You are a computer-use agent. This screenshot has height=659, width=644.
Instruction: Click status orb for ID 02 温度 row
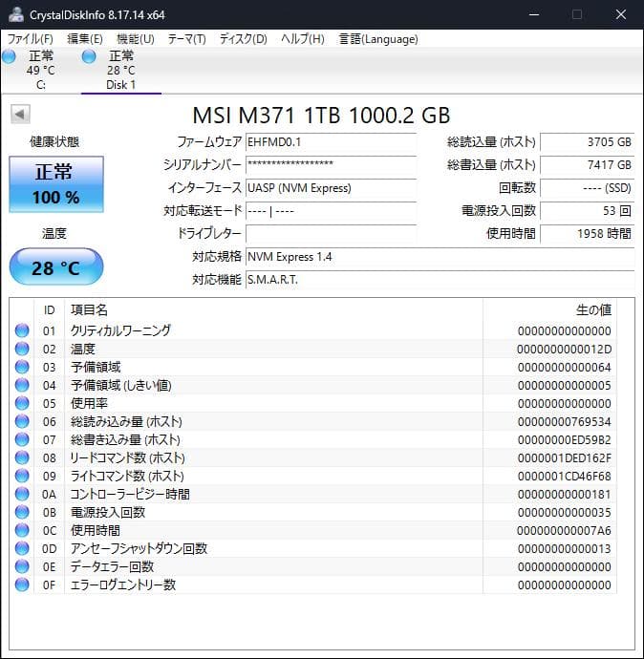[22, 349]
